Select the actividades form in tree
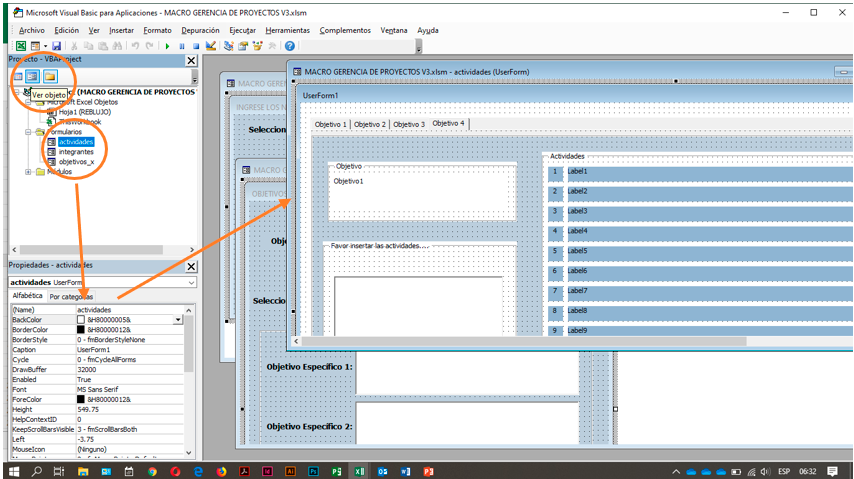 coord(76,142)
